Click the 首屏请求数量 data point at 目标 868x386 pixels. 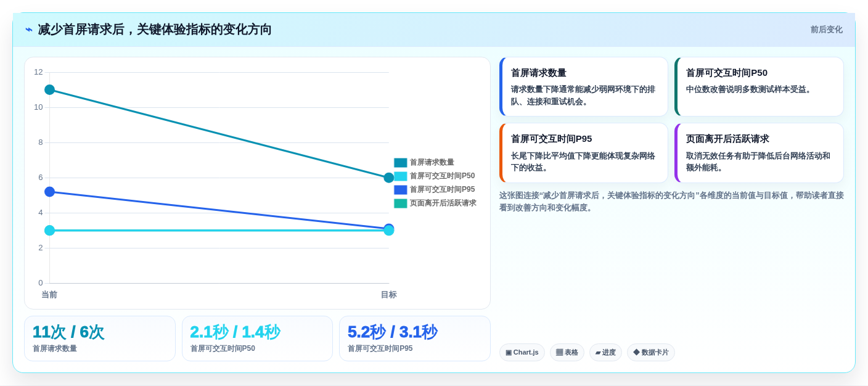pos(389,178)
